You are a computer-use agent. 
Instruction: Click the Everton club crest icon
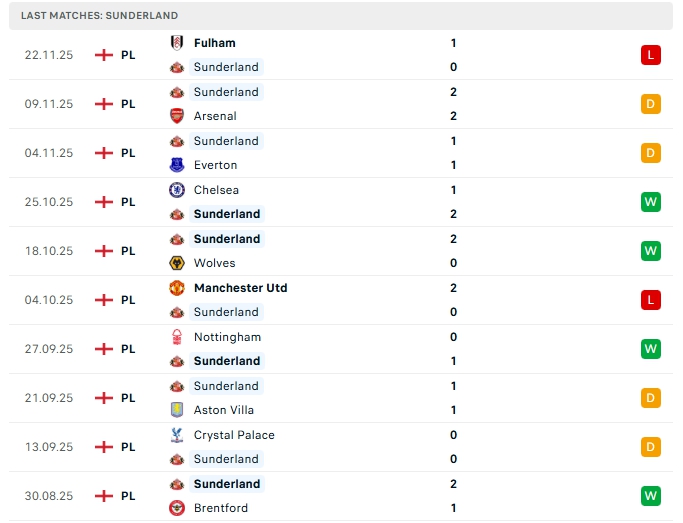click(177, 165)
